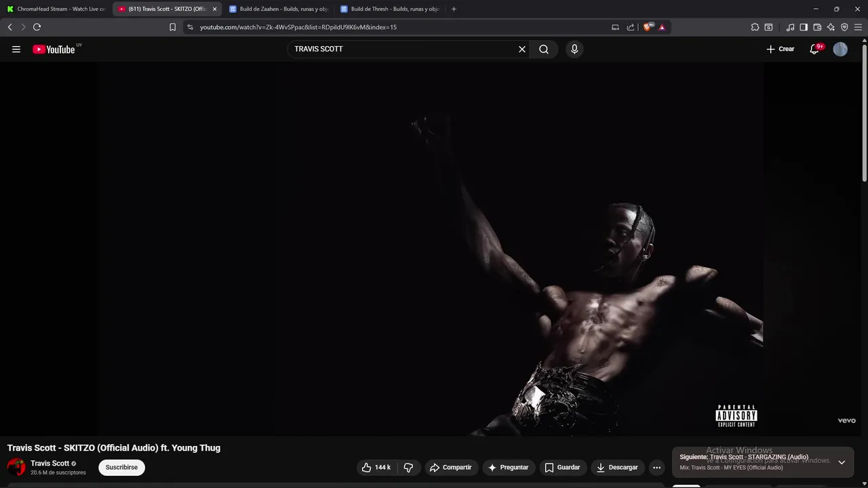Toggle the browser sidebar panel
This screenshot has width=868, height=488.
pyautogui.click(x=804, y=27)
